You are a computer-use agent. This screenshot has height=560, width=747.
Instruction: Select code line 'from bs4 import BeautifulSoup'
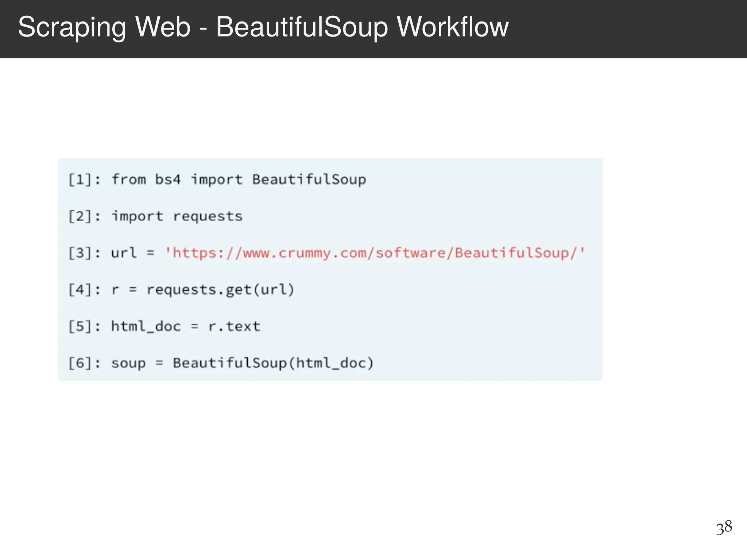[x=239, y=179]
